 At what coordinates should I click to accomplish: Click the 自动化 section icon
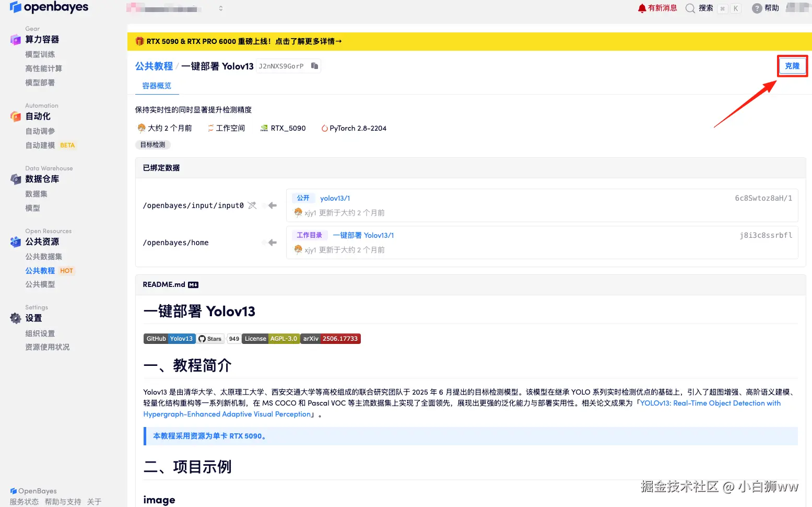pyautogui.click(x=16, y=117)
